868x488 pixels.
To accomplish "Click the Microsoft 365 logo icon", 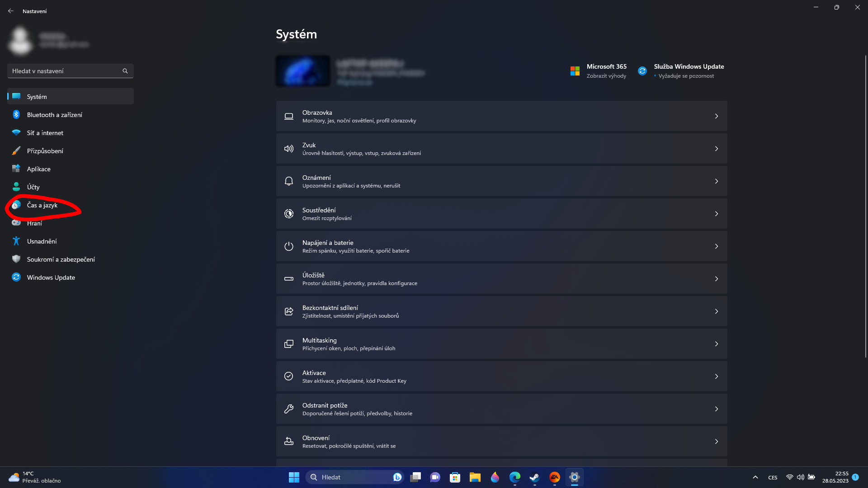I will [x=575, y=71].
